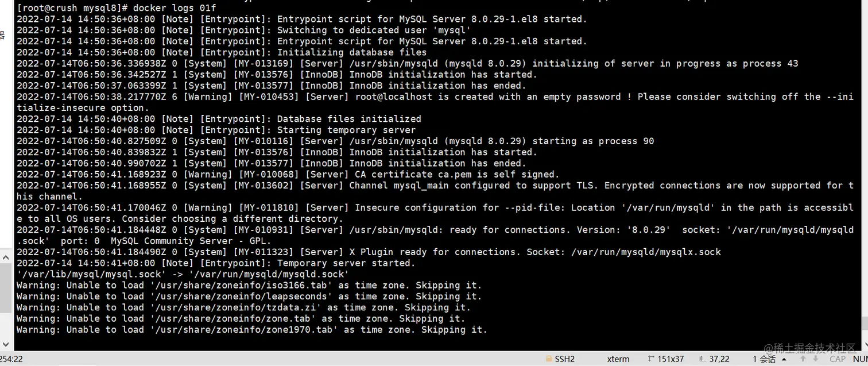This screenshot has height=366, width=868.
Task: Click 'CA certificate ca.pem is self signed.' text
Action: [x=457, y=174]
